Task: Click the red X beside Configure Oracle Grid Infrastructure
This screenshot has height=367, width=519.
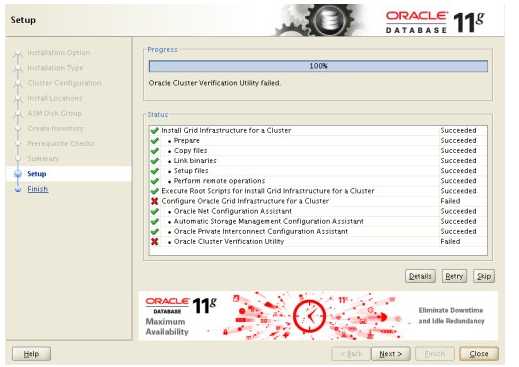Action: point(154,201)
